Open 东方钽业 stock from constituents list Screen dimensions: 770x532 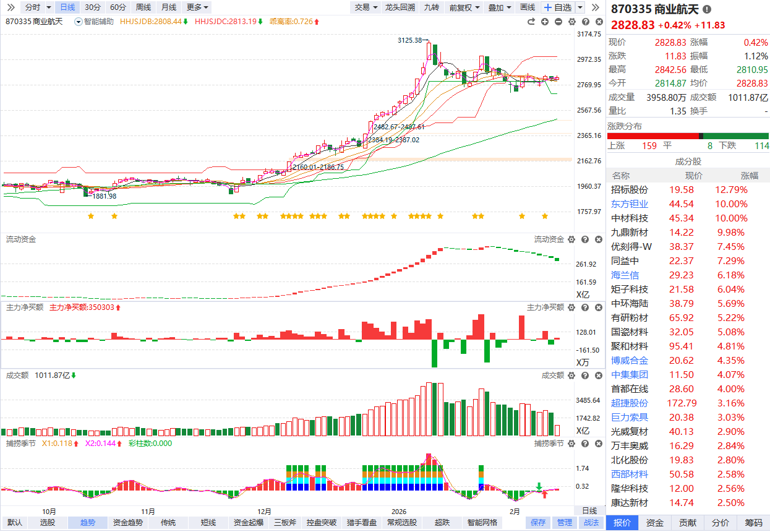tap(630, 204)
